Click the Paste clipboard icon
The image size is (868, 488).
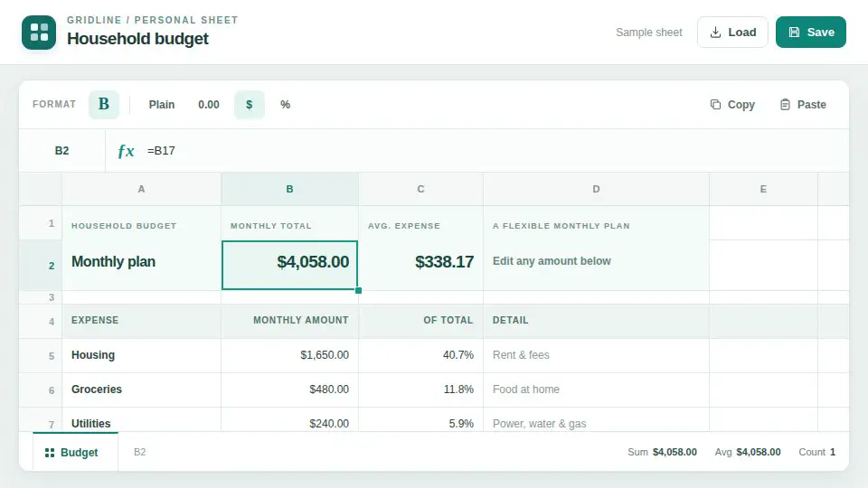[x=785, y=105]
